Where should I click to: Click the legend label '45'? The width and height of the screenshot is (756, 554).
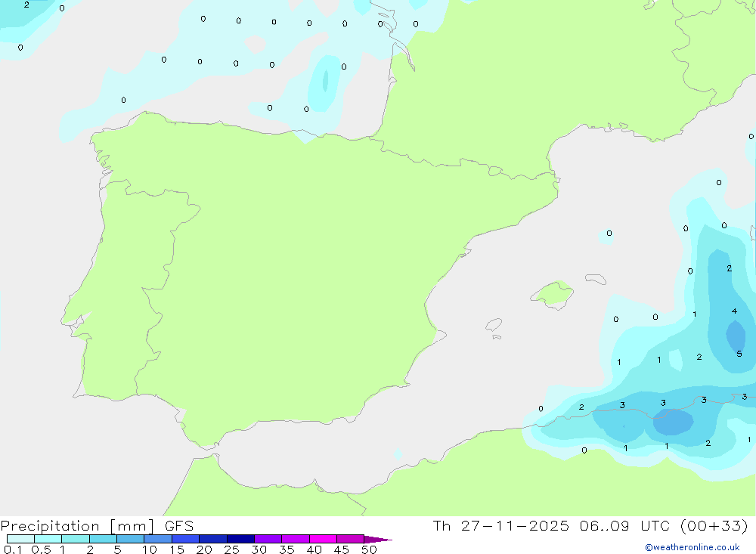(x=342, y=549)
